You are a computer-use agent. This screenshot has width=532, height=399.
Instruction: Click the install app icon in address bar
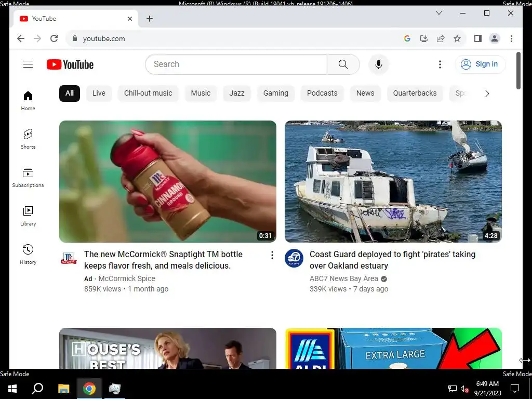pos(424,38)
